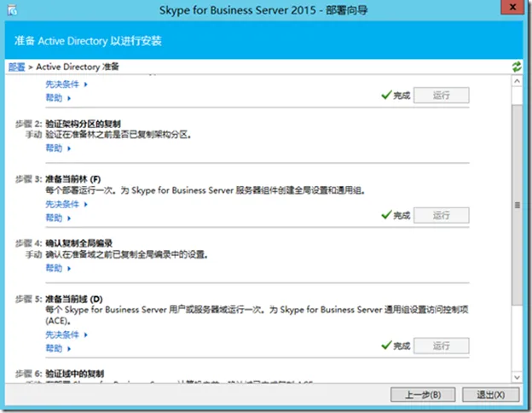Click step 3 title 准备当前林 (F)
The width and height of the screenshot is (532, 413).
73,179
